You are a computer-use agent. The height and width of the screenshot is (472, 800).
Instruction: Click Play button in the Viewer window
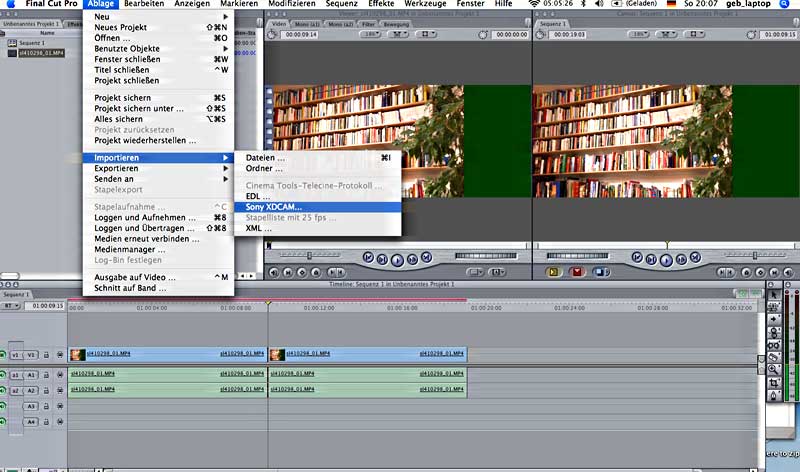pyautogui.click(x=396, y=258)
